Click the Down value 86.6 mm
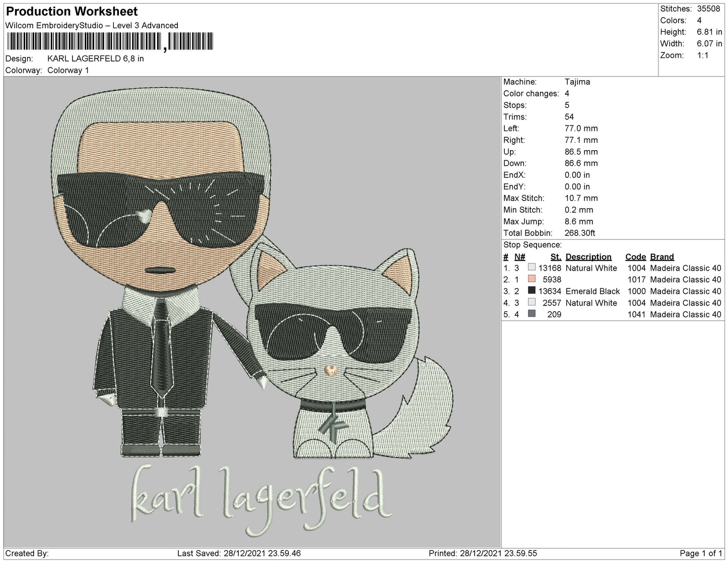The image size is (728, 563). point(581,163)
